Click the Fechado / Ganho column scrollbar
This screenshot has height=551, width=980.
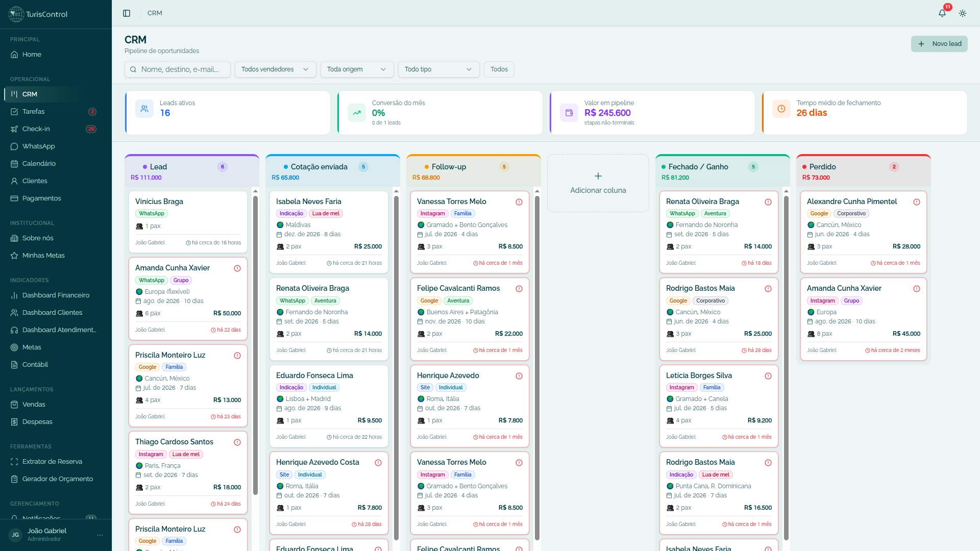[786, 368]
